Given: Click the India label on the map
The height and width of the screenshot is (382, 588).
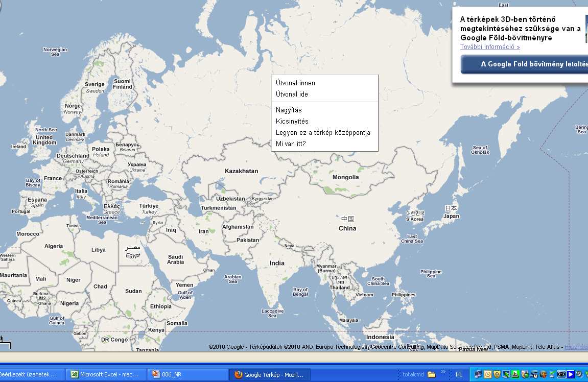Looking at the screenshot, I should point(277,263).
